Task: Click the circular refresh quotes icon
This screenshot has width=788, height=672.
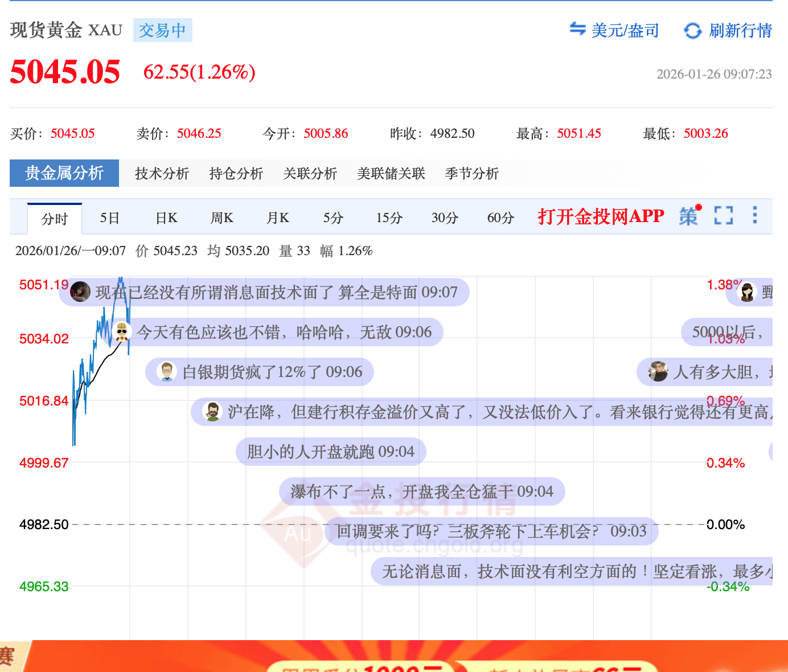Action: coord(692,31)
